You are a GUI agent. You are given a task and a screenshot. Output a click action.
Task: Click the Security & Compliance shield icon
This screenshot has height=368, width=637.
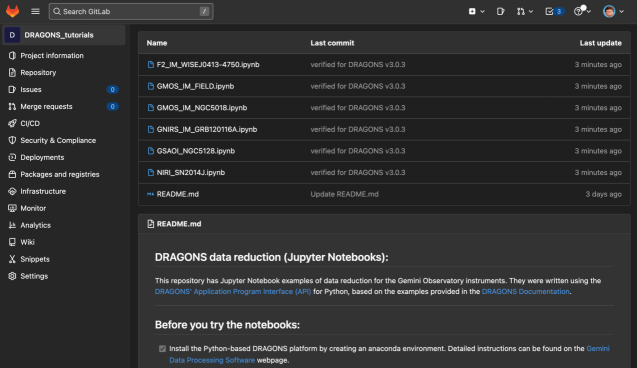(12, 140)
